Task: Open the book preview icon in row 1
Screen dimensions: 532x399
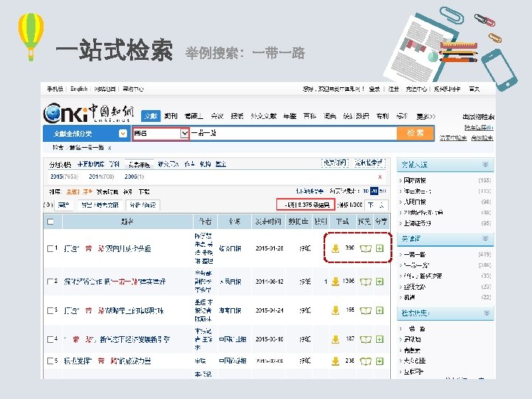Action: click(x=366, y=249)
